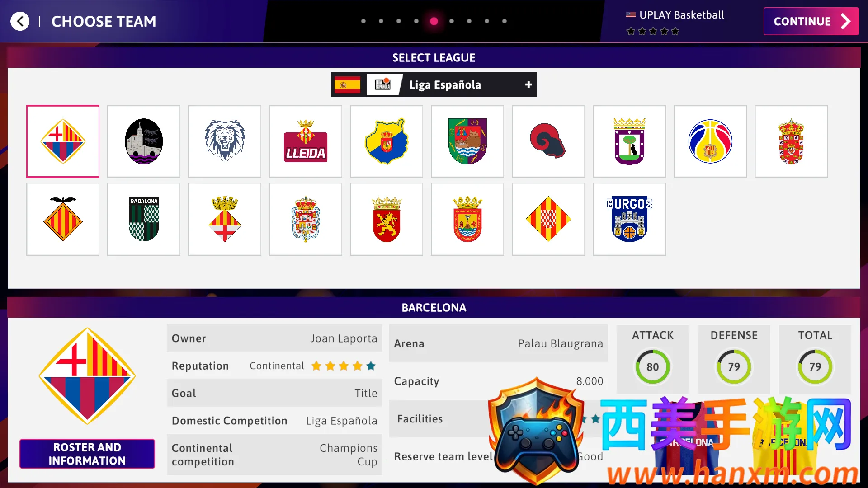Select the basketball-shaped blue and yellow logo
This screenshot has width=868, height=488.
point(710,141)
